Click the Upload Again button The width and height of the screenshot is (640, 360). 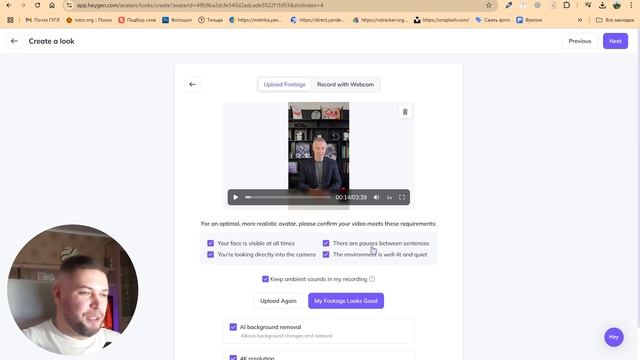(278, 301)
